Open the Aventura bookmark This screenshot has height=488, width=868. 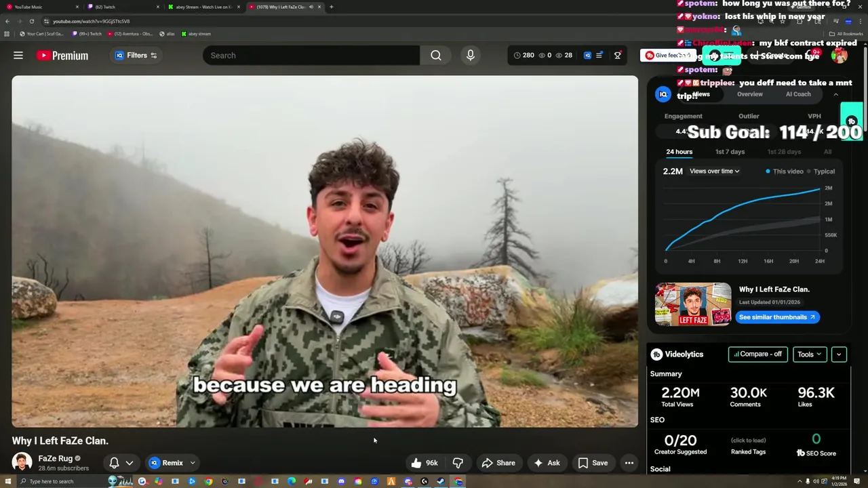click(130, 34)
